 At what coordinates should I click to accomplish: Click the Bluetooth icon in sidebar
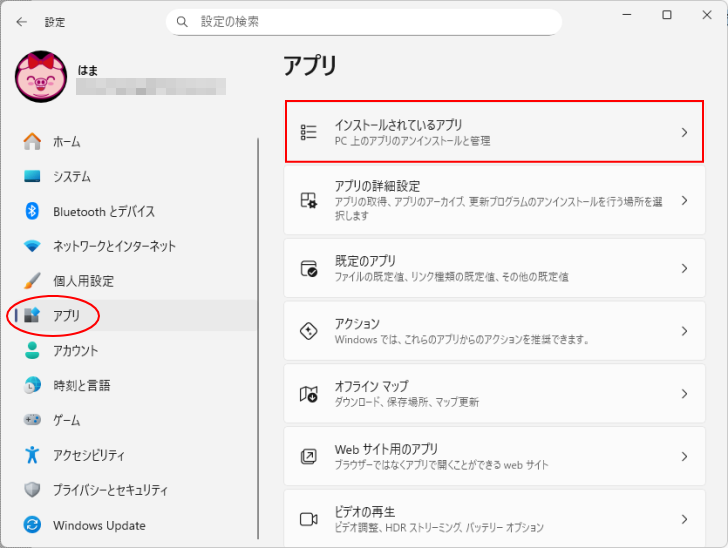click(x=32, y=211)
